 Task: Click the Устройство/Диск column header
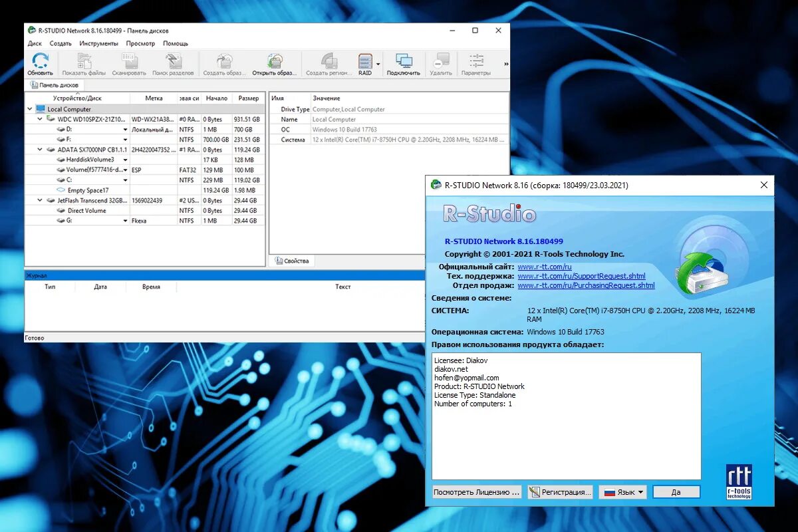coord(77,98)
